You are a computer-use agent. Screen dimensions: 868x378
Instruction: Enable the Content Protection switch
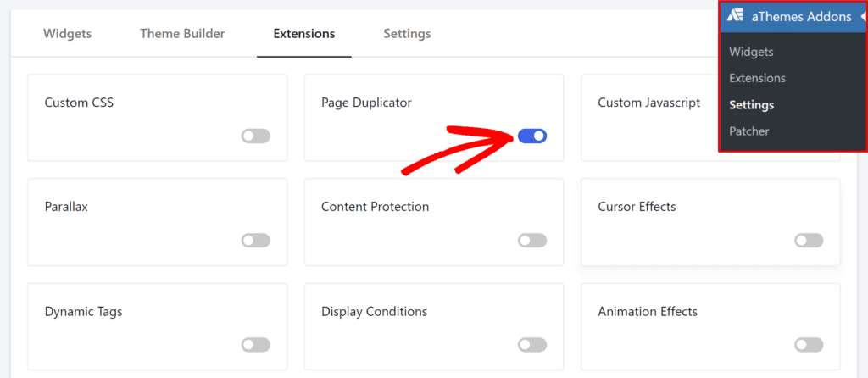[532, 241]
